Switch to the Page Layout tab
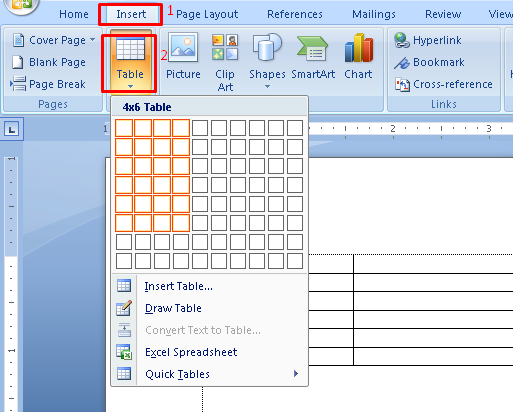Screen dimensions: 513x412 coord(207,14)
